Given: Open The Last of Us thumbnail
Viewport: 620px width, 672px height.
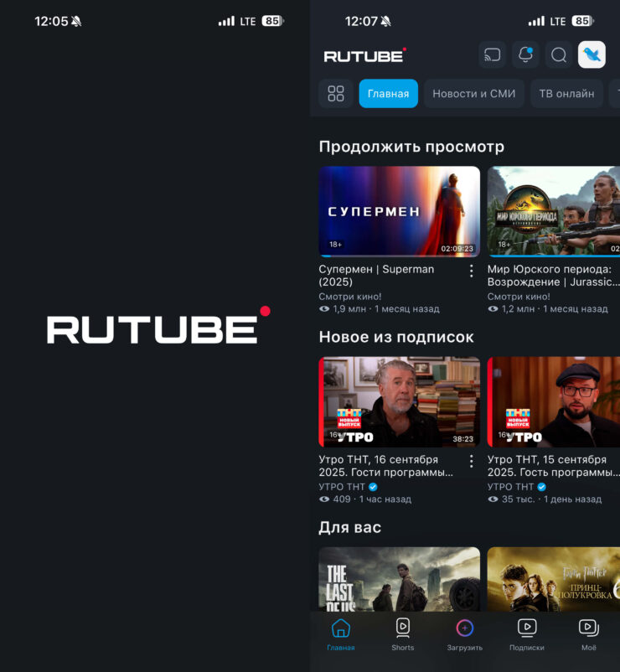Looking at the screenshot, I should pos(400,579).
